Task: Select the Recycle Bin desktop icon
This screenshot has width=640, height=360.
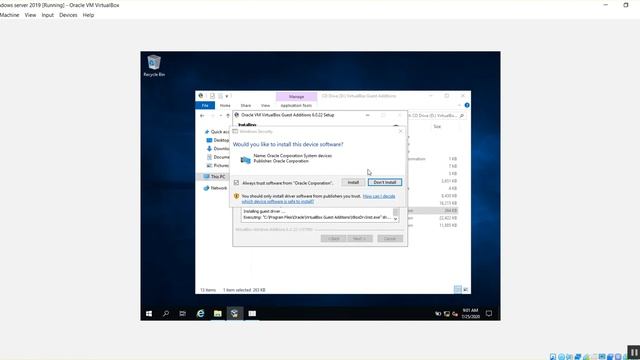Action: (x=154, y=66)
